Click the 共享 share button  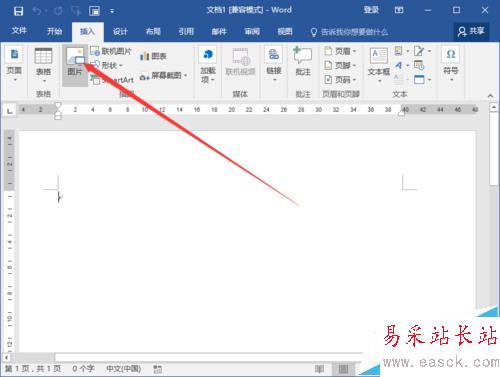(x=471, y=31)
